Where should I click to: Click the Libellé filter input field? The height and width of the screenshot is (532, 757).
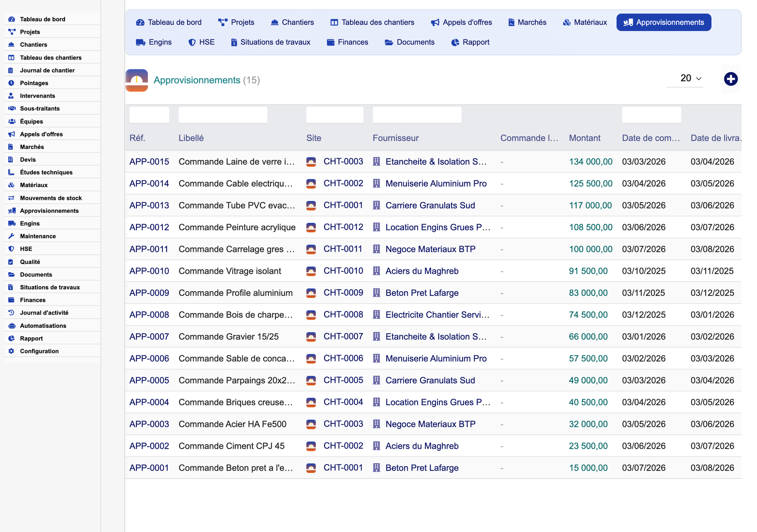point(223,115)
